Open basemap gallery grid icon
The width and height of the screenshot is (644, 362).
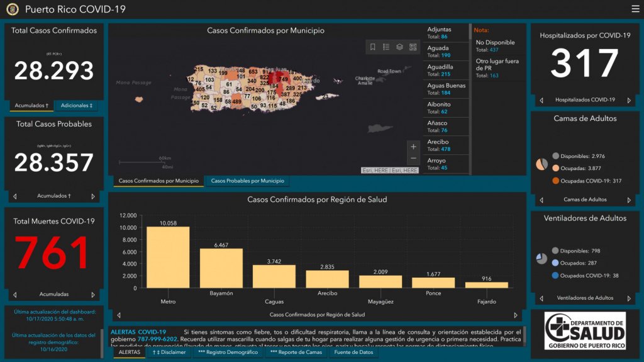coord(413,47)
